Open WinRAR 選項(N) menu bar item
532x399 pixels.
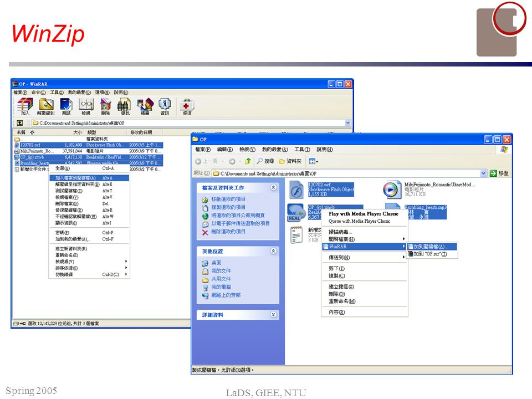pos(102,93)
